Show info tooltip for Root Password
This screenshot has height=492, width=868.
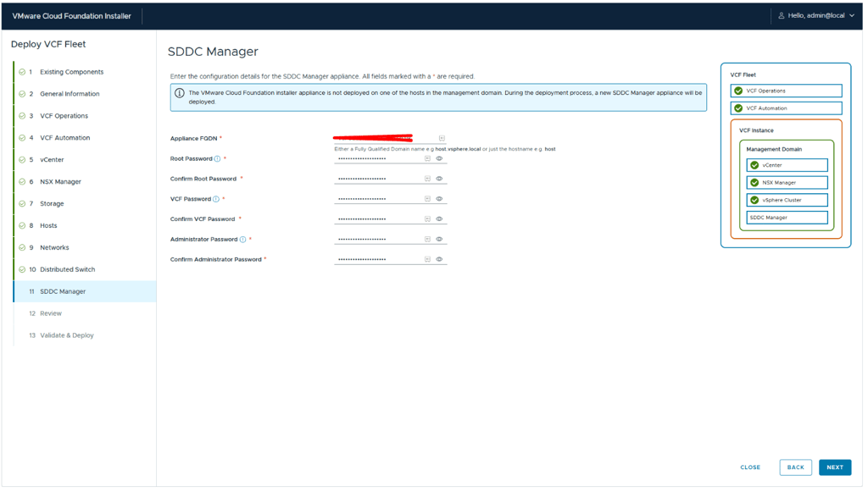point(218,158)
